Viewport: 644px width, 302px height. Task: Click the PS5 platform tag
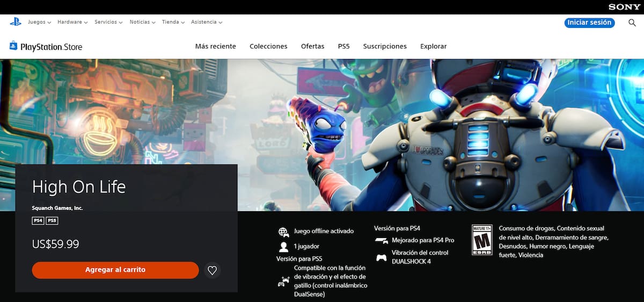(52, 221)
